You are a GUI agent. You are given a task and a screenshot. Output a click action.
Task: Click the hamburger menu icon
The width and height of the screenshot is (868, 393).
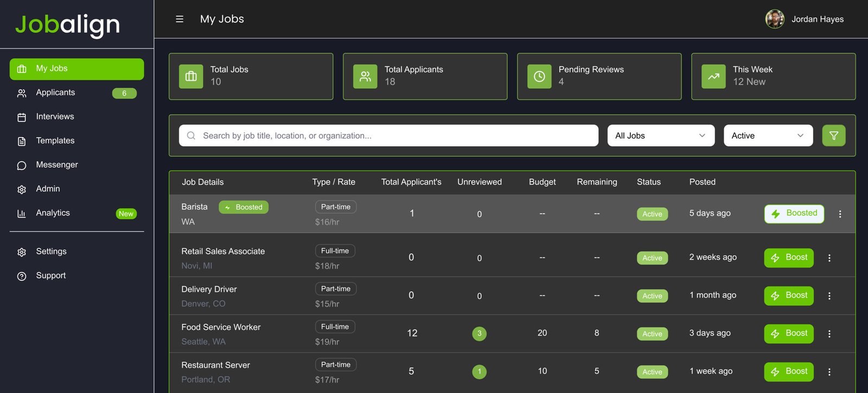[x=180, y=19]
